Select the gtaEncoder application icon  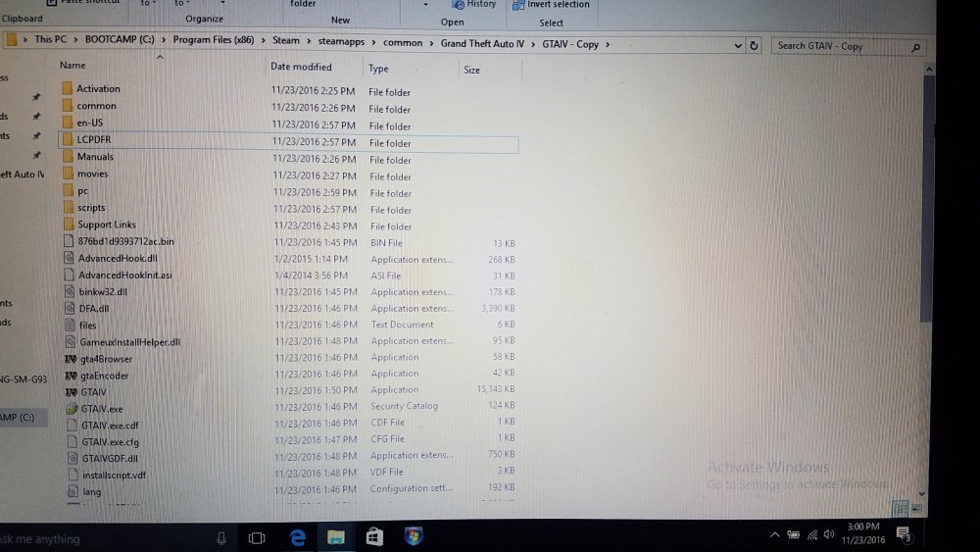(x=72, y=376)
